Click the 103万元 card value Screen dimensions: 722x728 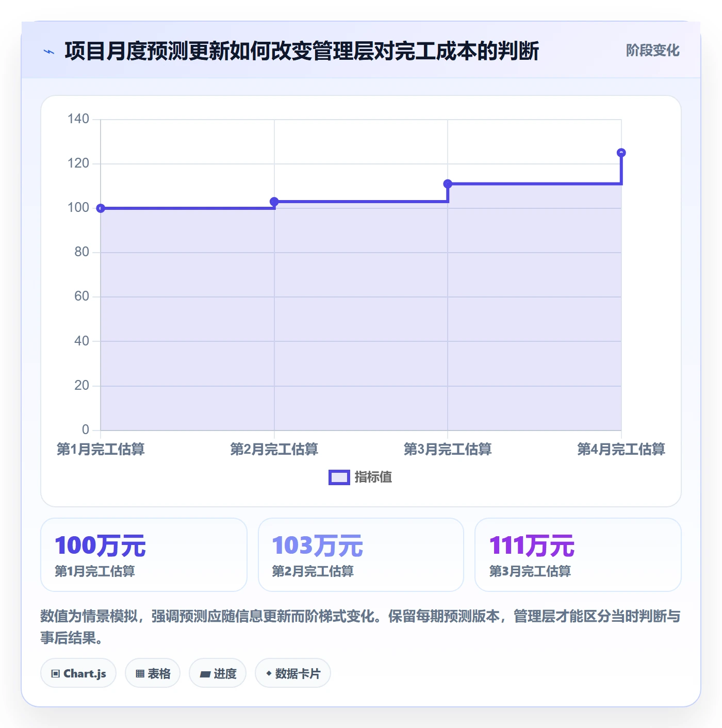click(318, 545)
